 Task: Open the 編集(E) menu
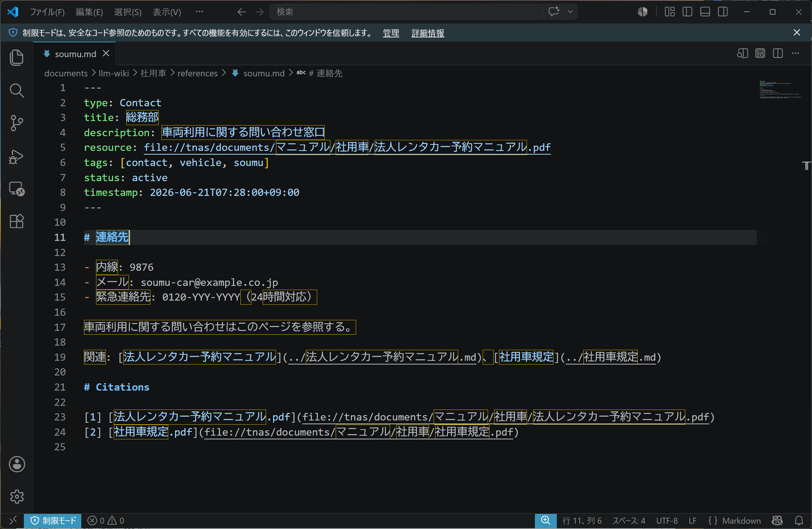(89, 12)
